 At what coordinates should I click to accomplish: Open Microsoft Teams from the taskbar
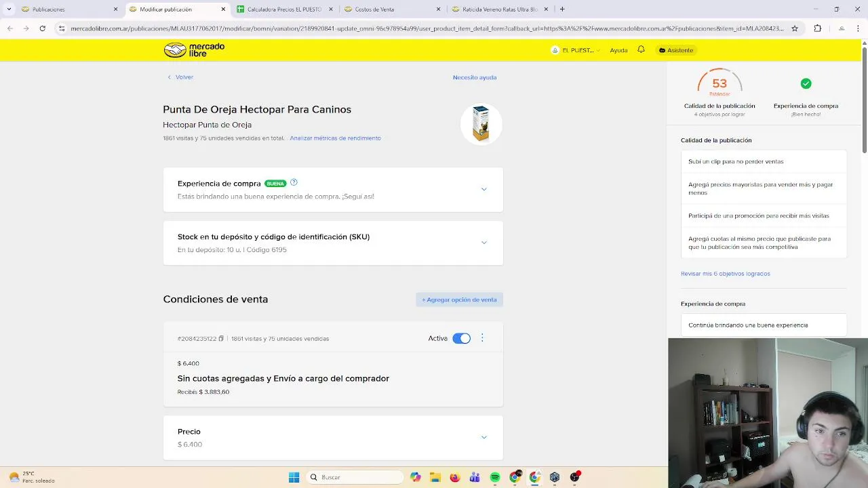pos(475,477)
